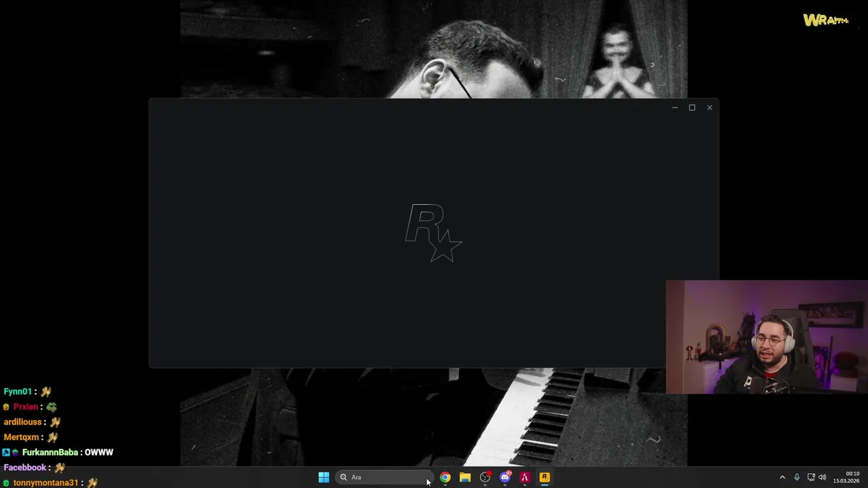Minimize the Rockstar launcher window
The height and width of the screenshot is (488, 868).
[675, 107]
